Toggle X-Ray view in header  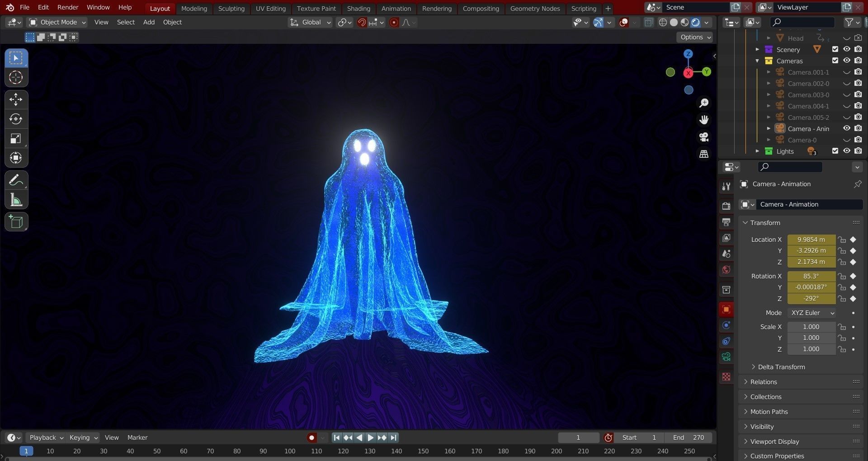(x=649, y=23)
